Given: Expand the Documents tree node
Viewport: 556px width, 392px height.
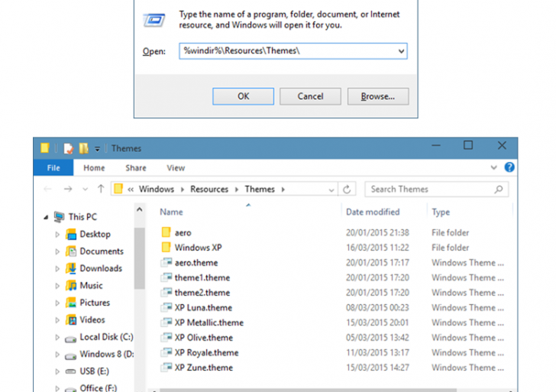Looking at the screenshot, I should click(x=57, y=251).
